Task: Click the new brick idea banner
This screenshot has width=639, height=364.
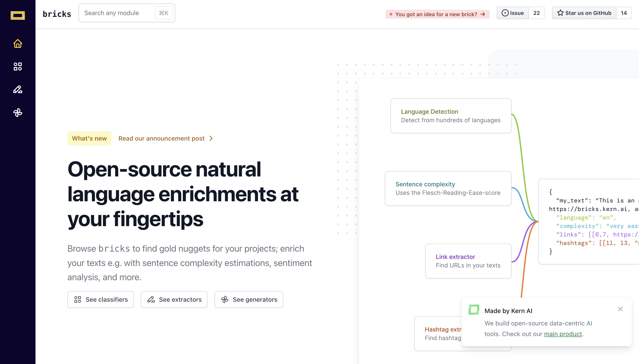Action: 437,14
